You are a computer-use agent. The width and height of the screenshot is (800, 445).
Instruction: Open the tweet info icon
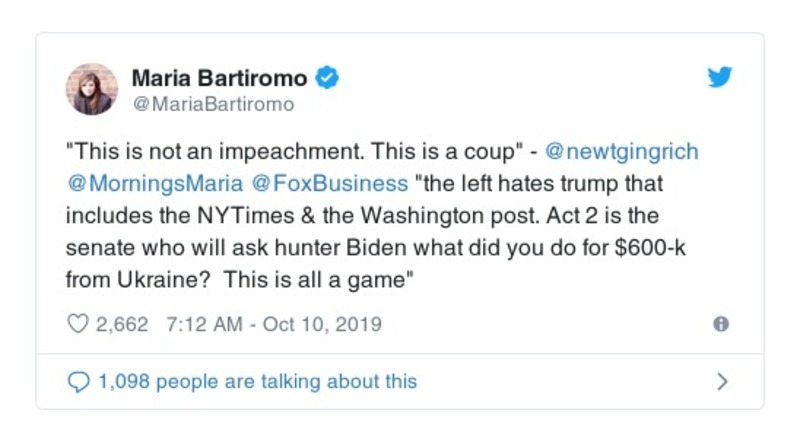click(720, 325)
